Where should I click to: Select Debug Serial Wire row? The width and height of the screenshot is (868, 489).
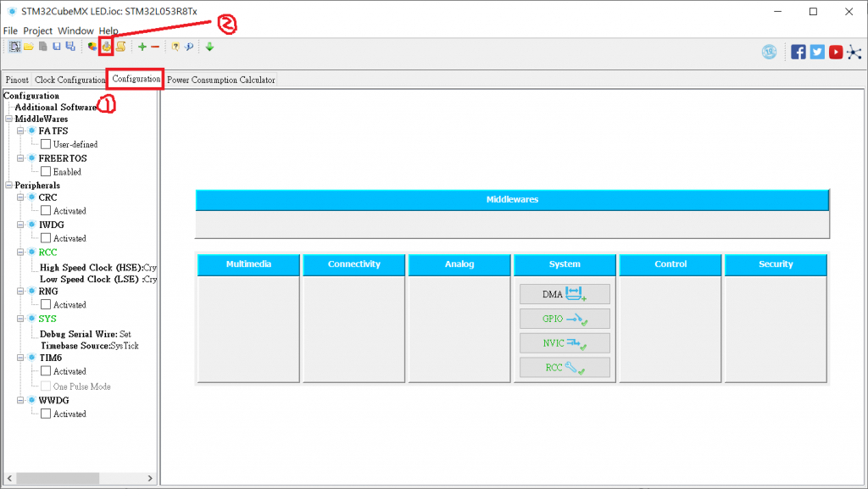click(86, 334)
